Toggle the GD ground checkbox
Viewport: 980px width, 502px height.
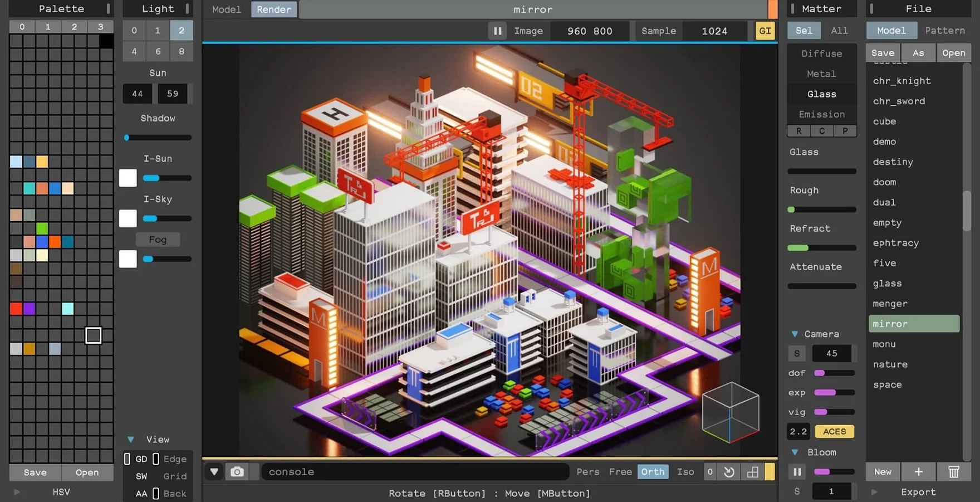(x=127, y=459)
